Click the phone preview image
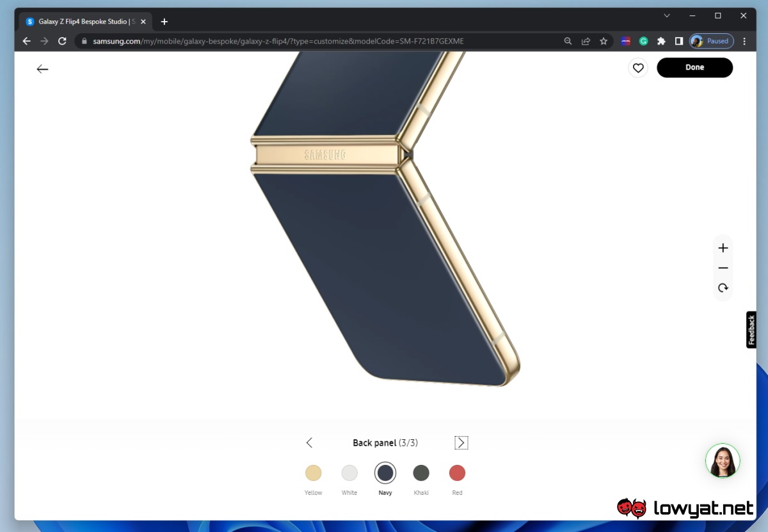This screenshot has width=768, height=532. point(385,217)
